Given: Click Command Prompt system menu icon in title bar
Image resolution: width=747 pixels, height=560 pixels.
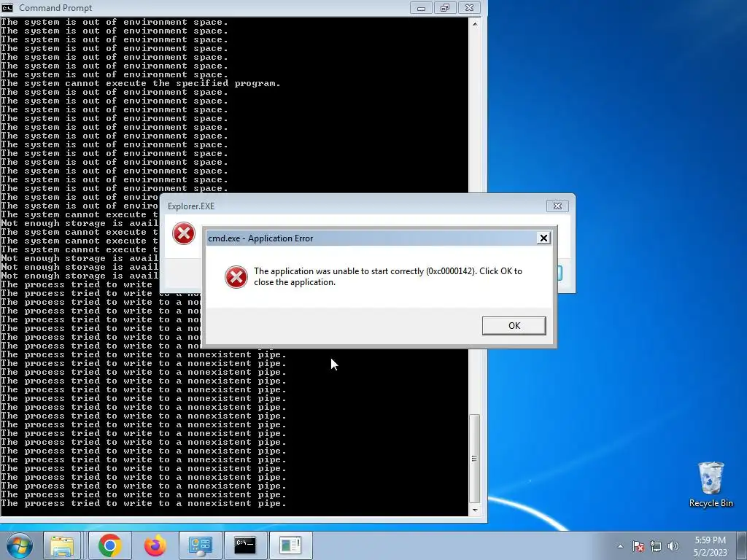Looking at the screenshot, I should [7, 7].
